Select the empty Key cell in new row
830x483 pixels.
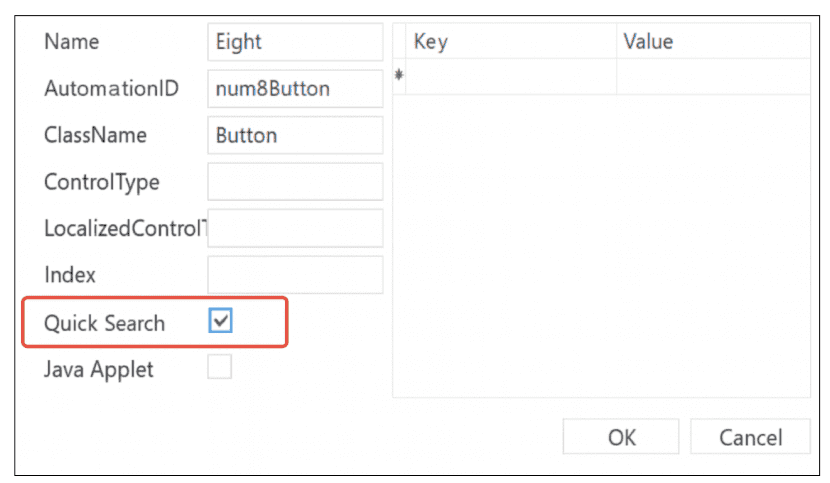point(510,76)
